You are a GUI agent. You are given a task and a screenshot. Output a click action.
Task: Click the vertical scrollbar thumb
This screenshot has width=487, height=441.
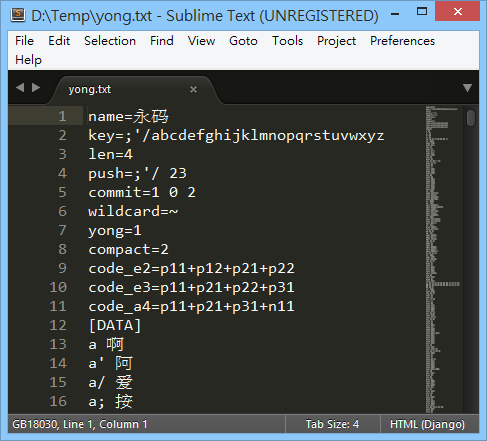click(x=471, y=118)
